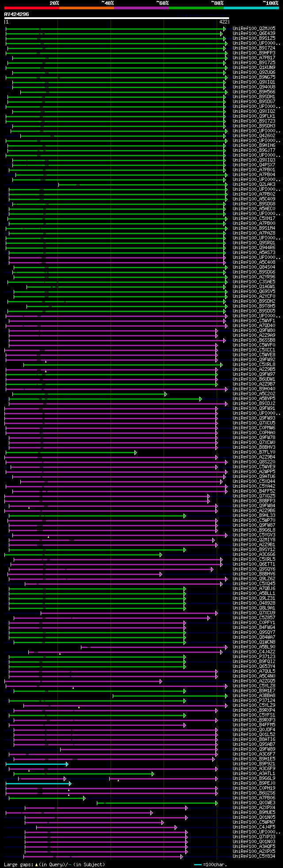The image size is (283, 868).
Task: Pick the UniRef100_C5YGV3 hit
Action: click(x=254, y=535)
